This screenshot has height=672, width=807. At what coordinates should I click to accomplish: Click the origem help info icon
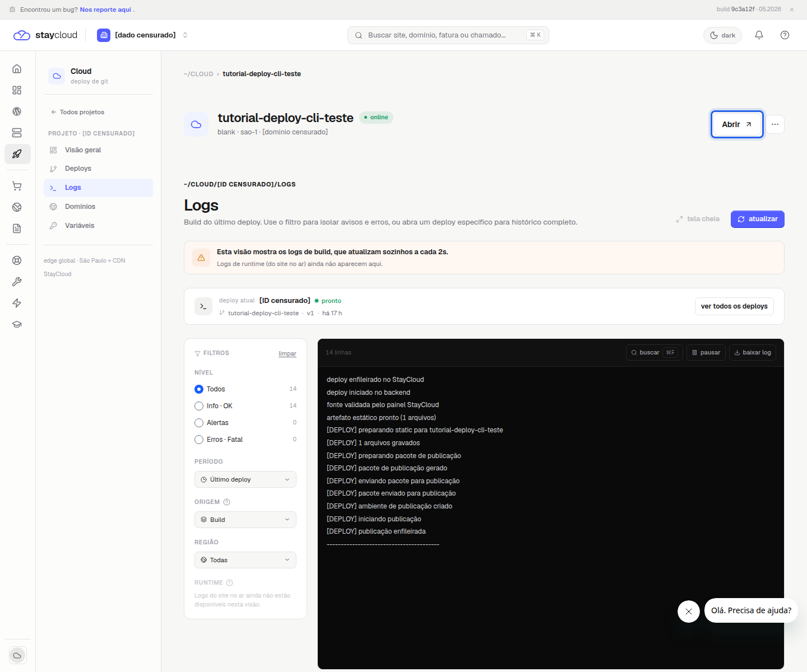[227, 502]
